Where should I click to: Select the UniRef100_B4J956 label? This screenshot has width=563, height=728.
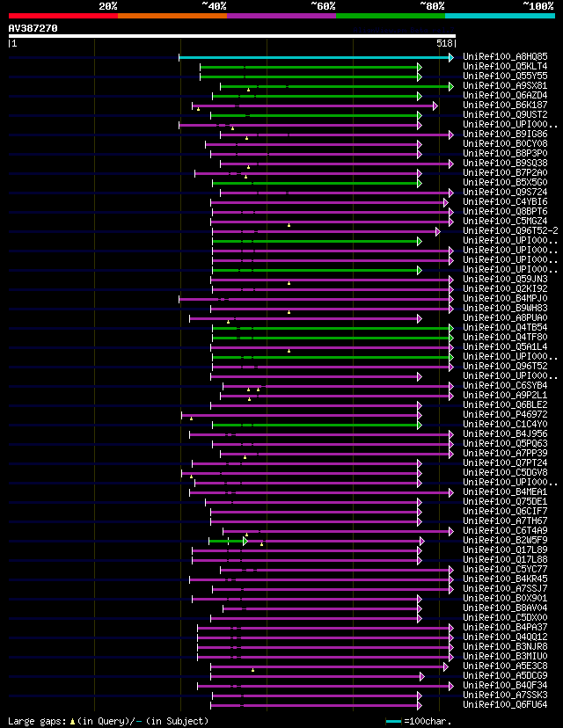pyautogui.click(x=506, y=433)
